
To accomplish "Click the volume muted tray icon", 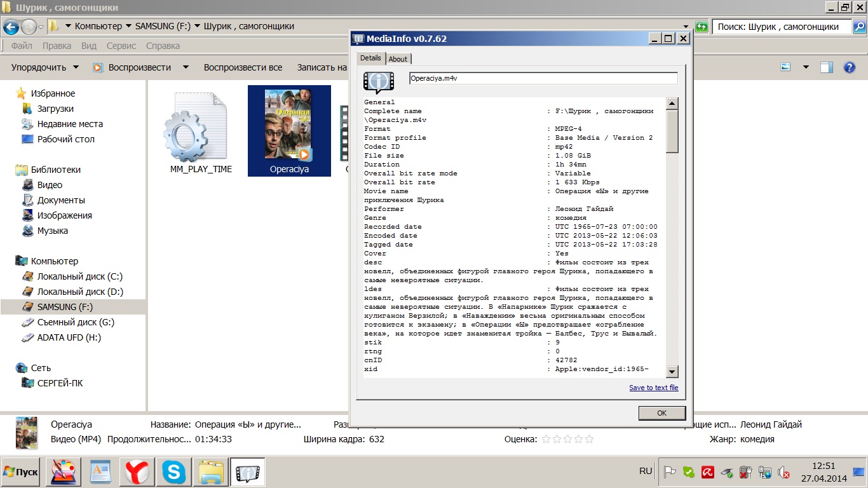I will tap(783, 472).
